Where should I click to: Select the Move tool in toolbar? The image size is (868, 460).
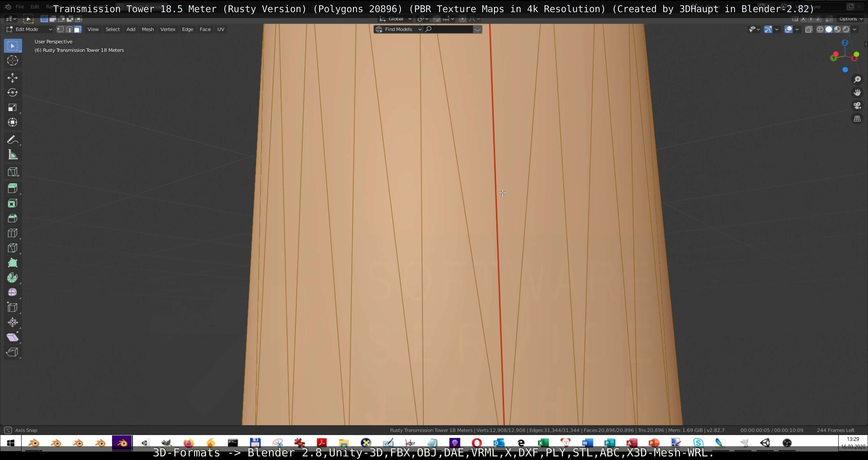(x=12, y=78)
